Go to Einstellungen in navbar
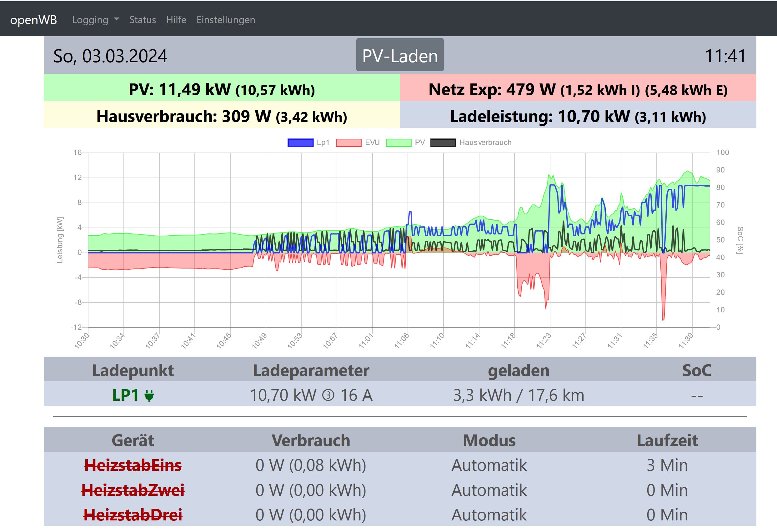The width and height of the screenshot is (777, 532). (x=225, y=20)
